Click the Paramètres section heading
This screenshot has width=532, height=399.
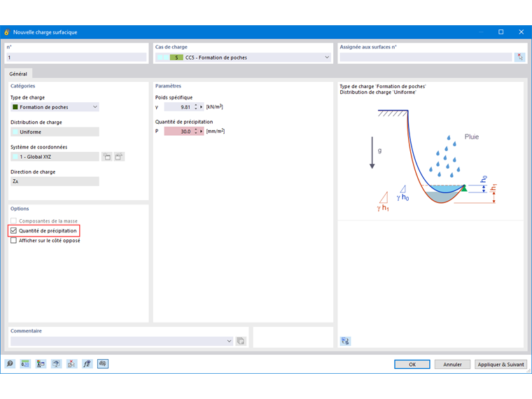168,86
